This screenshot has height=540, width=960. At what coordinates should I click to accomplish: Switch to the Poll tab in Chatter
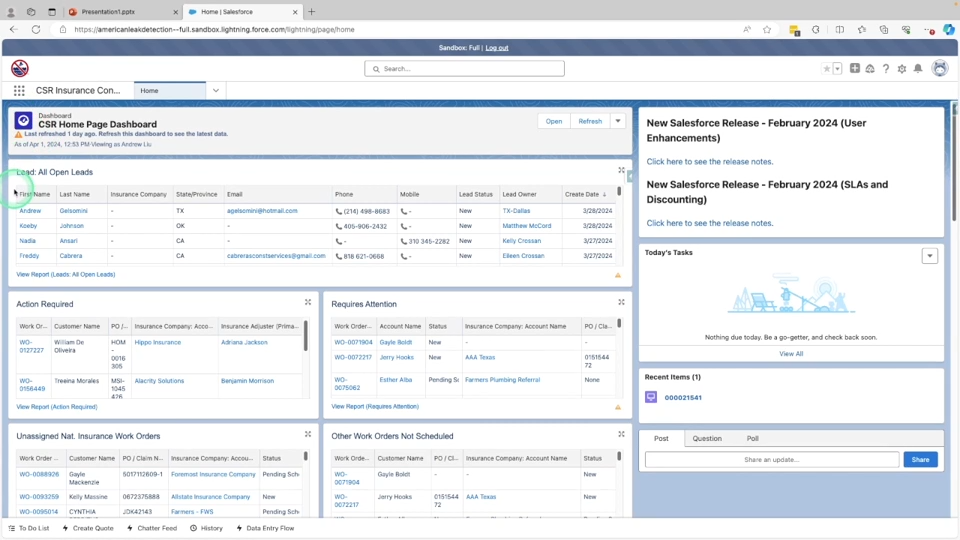[x=752, y=438]
